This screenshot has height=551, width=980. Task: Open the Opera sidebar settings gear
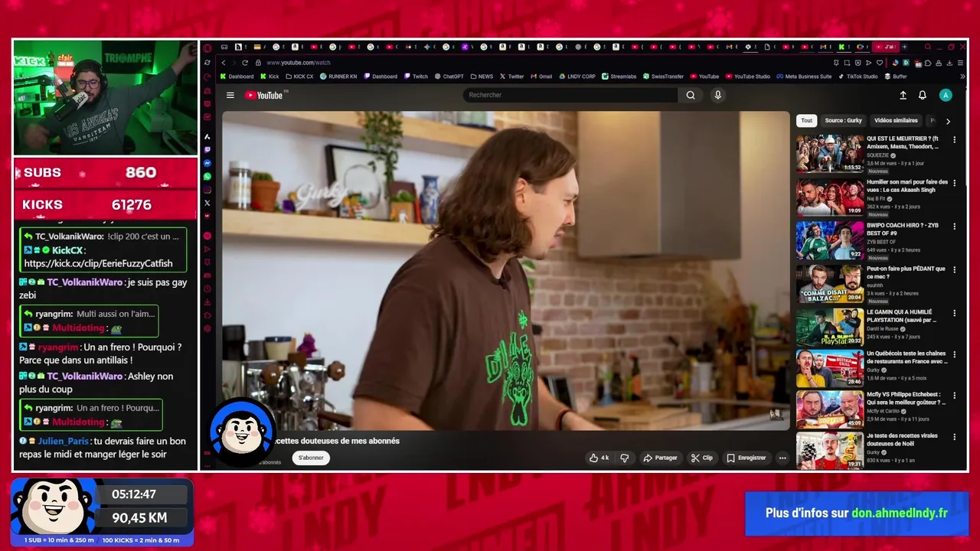point(207,328)
